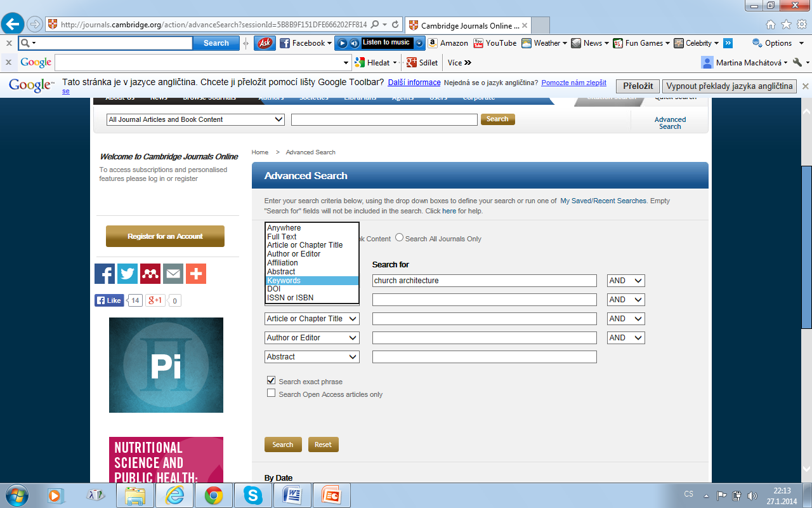Select Search All Journals Only radio

pyautogui.click(x=400, y=237)
